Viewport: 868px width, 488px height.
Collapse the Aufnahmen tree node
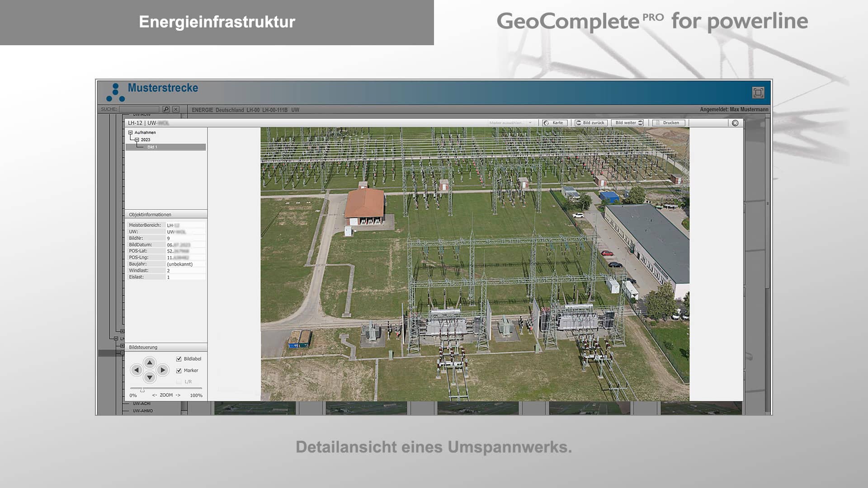tap(129, 132)
